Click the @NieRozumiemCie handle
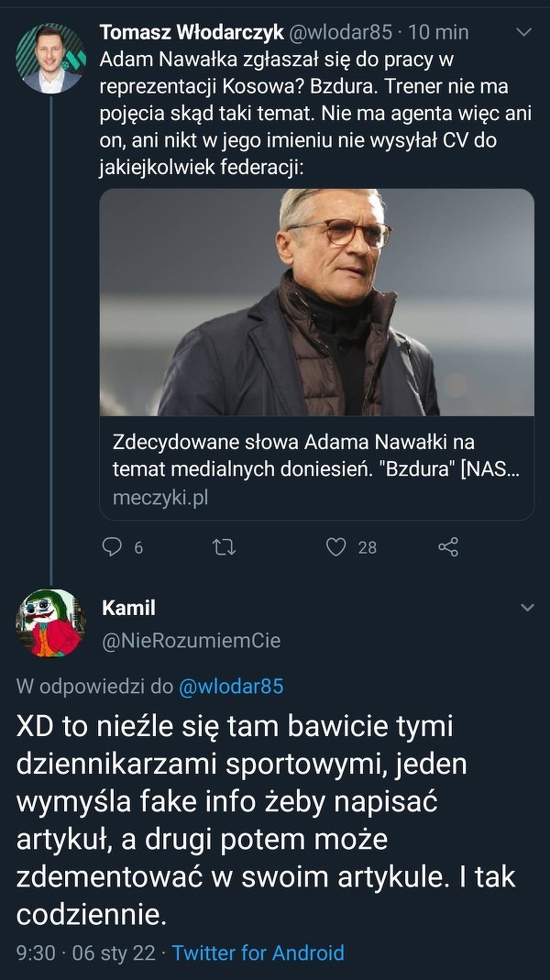Screen dimensions: 550x980 point(191,641)
